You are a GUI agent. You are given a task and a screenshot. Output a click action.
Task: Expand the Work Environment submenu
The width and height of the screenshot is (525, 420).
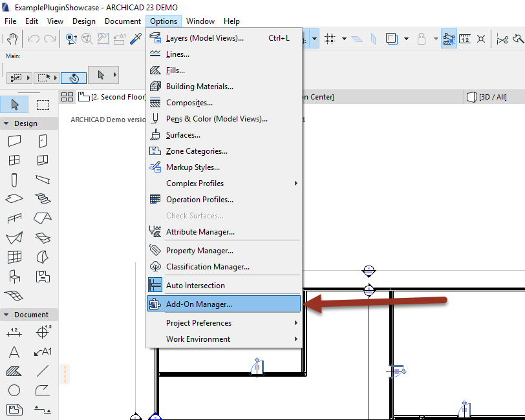(x=224, y=339)
